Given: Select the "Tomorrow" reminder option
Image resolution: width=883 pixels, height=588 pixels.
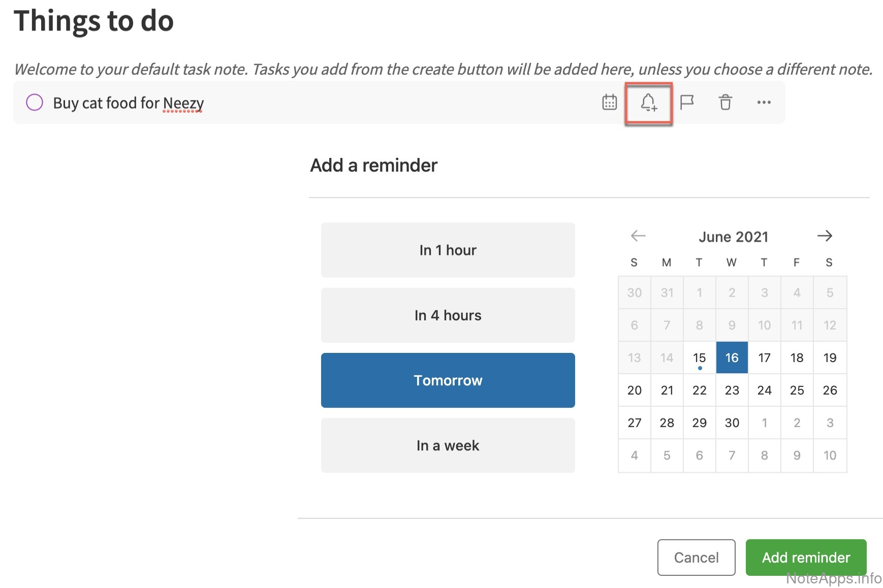Looking at the screenshot, I should (x=448, y=380).
